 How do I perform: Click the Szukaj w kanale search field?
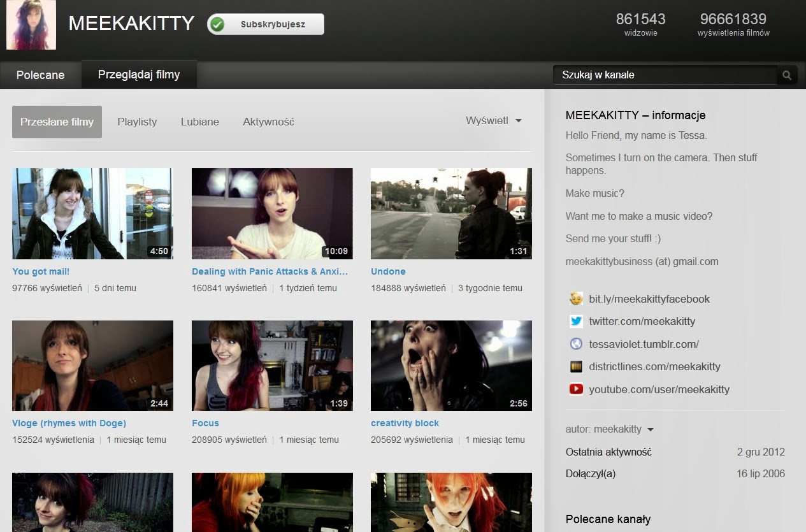coord(665,75)
